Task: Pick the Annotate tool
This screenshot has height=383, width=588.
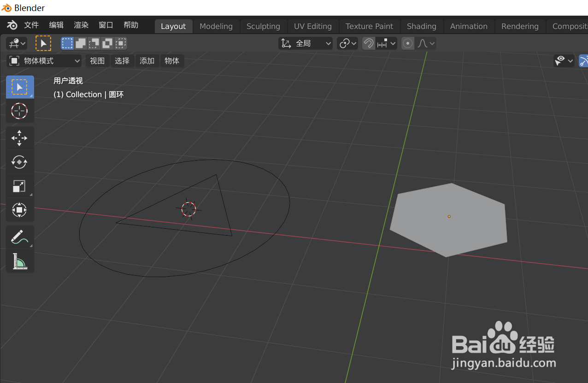Action: coord(19,237)
